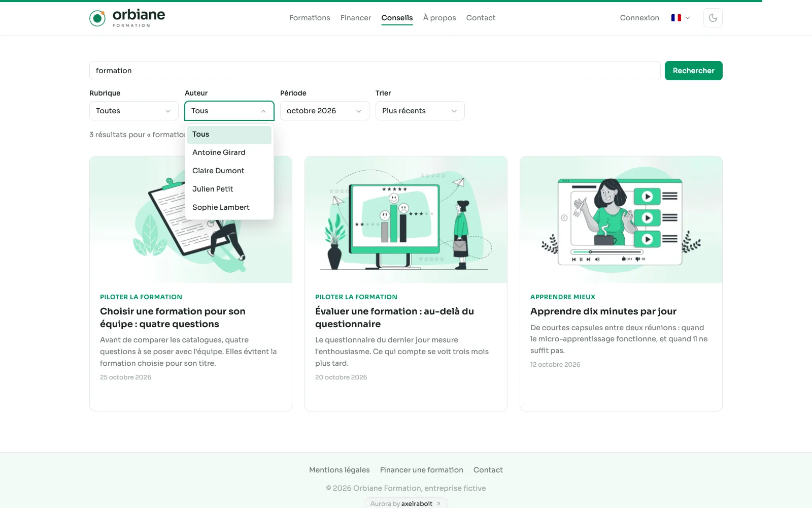The image size is (812, 508).
Task: Click the date '12 octobre 2026'
Action: click(x=555, y=365)
